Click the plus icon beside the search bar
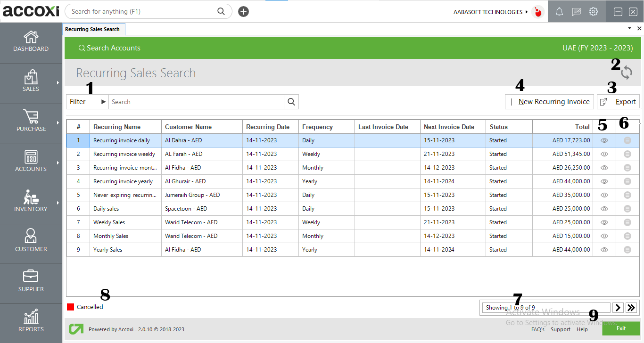Viewport: 644px width, 343px height. coord(243,11)
